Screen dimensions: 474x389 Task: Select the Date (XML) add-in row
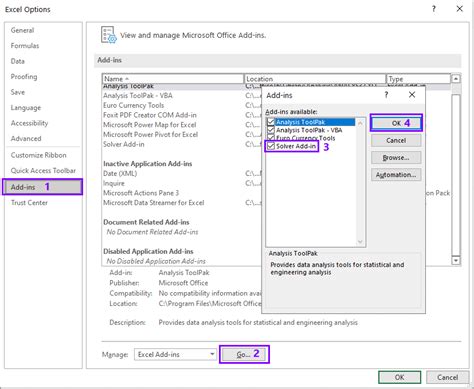coord(182,174)
